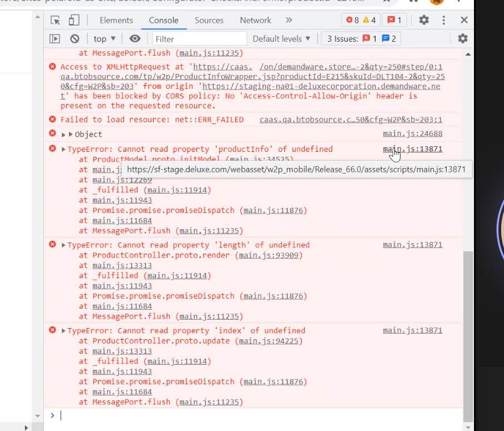The image size is (504, 431).
Task: Switch to the Network tab
Action: point(255,20)
